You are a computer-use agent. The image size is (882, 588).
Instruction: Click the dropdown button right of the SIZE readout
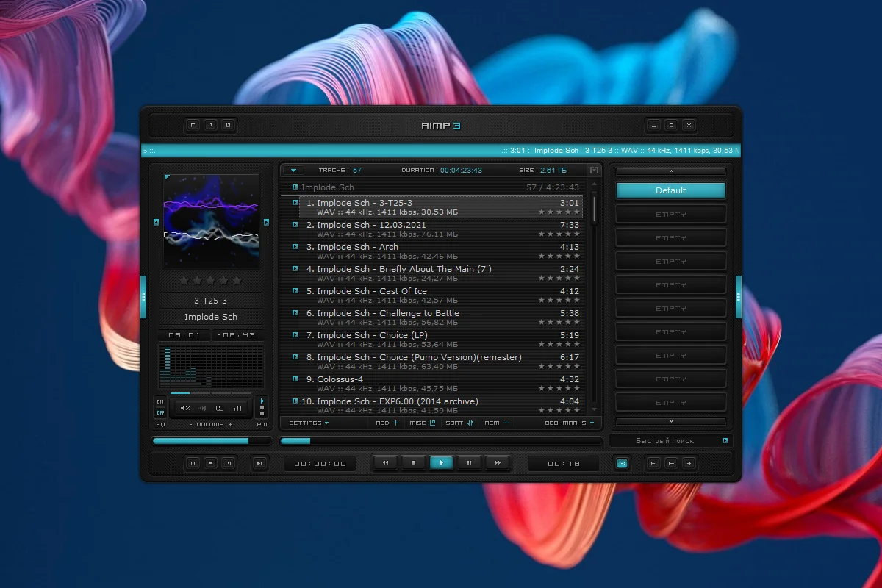(x=595, y=171)
